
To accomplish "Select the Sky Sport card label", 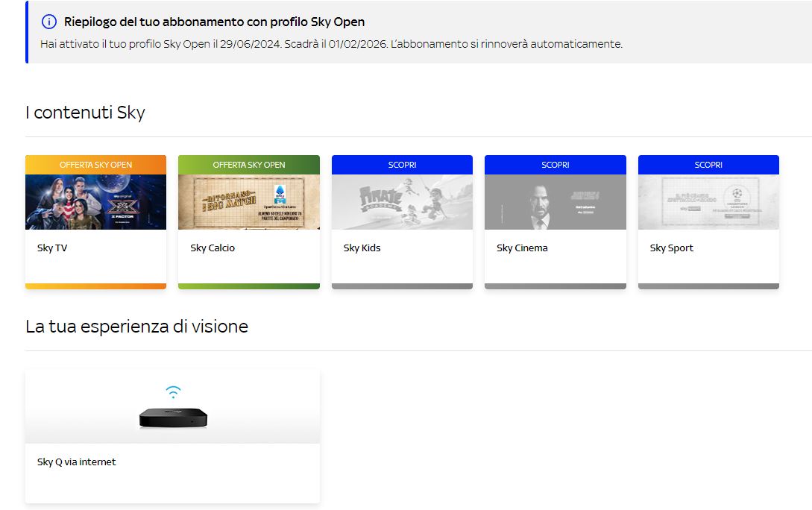I will (x=671, y=248).
